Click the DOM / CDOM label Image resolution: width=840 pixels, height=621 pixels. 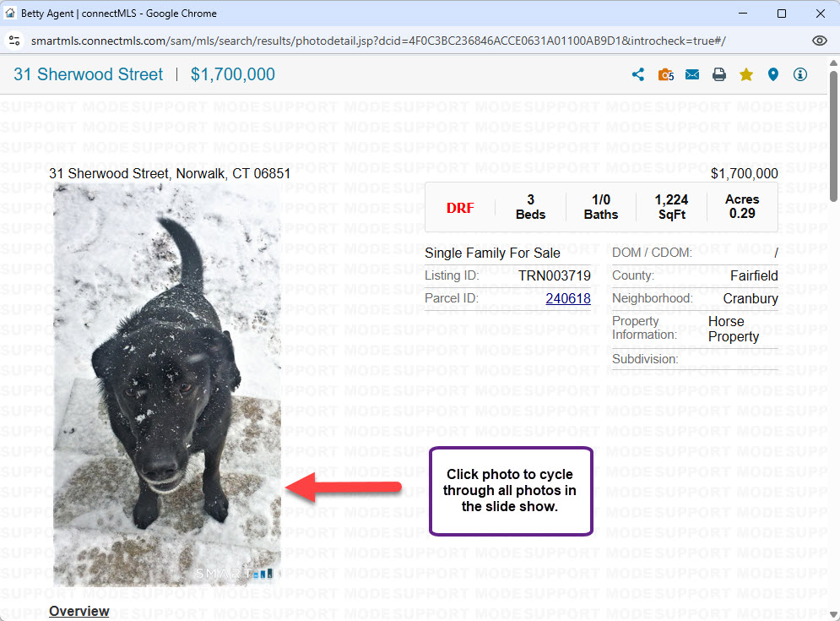coord(652,253)
